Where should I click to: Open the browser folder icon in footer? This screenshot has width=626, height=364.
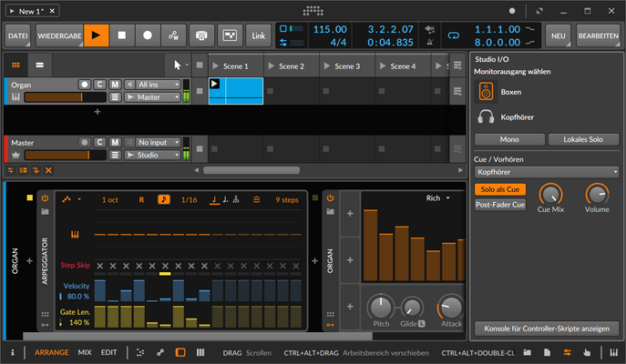[528, 352]
